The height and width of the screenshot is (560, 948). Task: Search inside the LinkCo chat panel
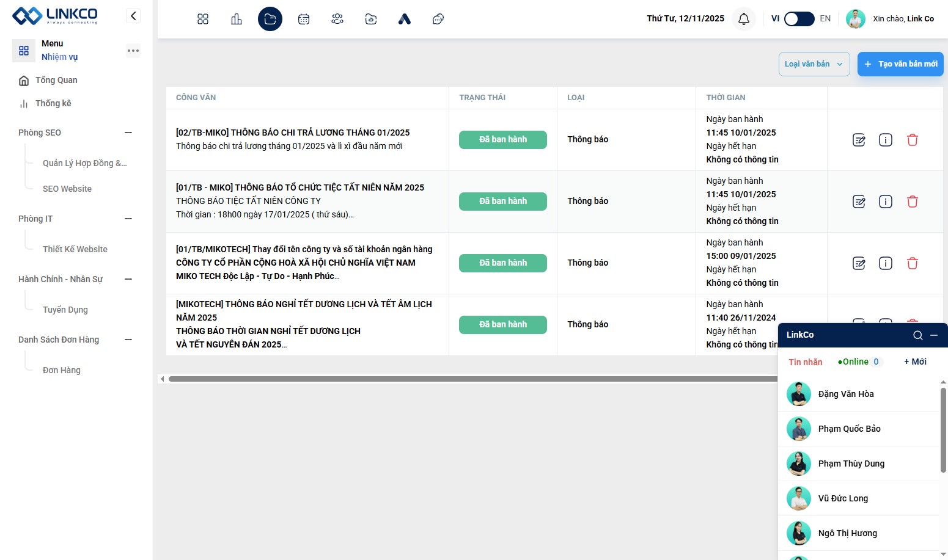pyautogui.click(x=917, y=335)
